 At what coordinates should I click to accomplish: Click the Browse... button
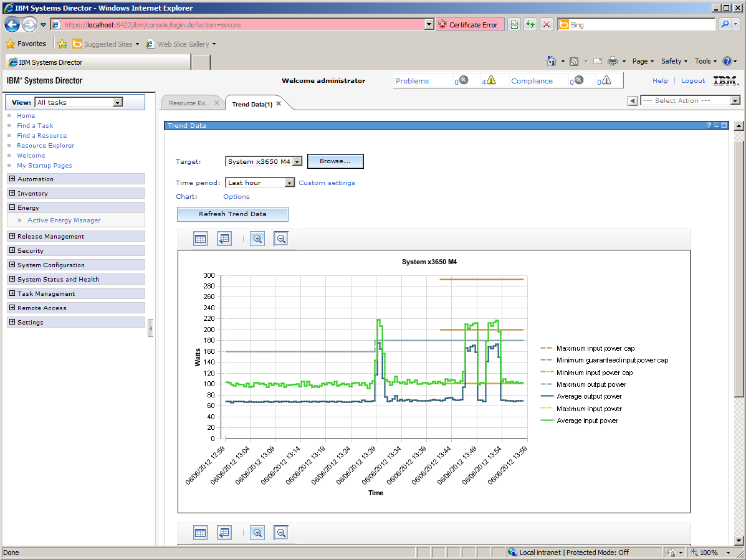[x=335, y=161]
